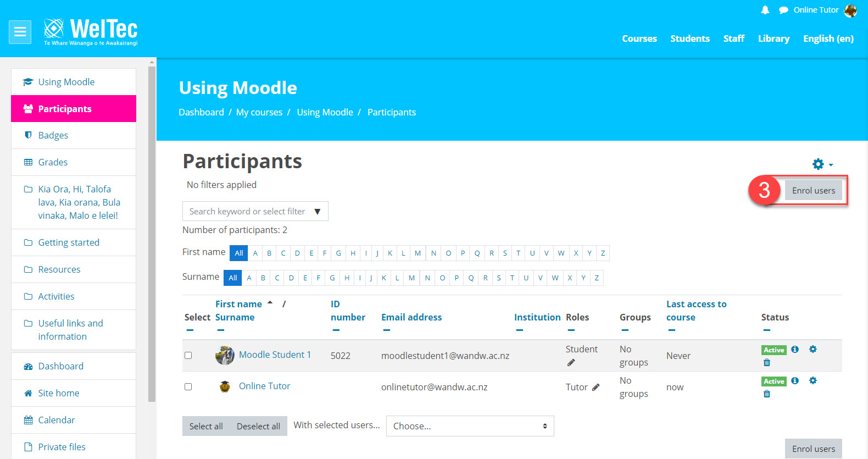Open the Staff top menu
This screenshot has width=868, height=459.
[x=733, y=38]
